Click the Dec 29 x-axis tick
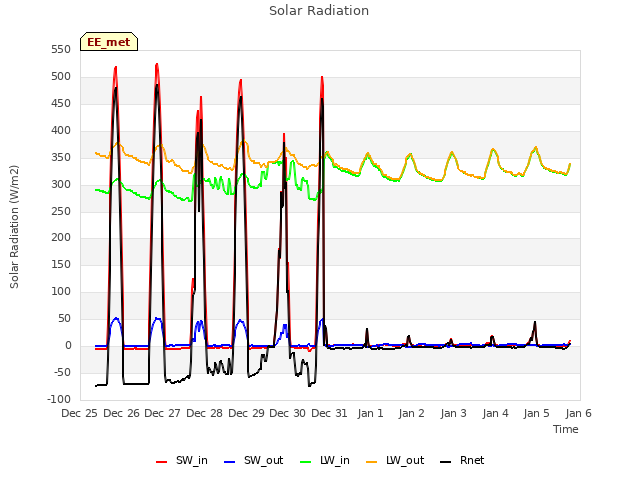The width and height of the screenshot is (640, 480). click(246, 413)
